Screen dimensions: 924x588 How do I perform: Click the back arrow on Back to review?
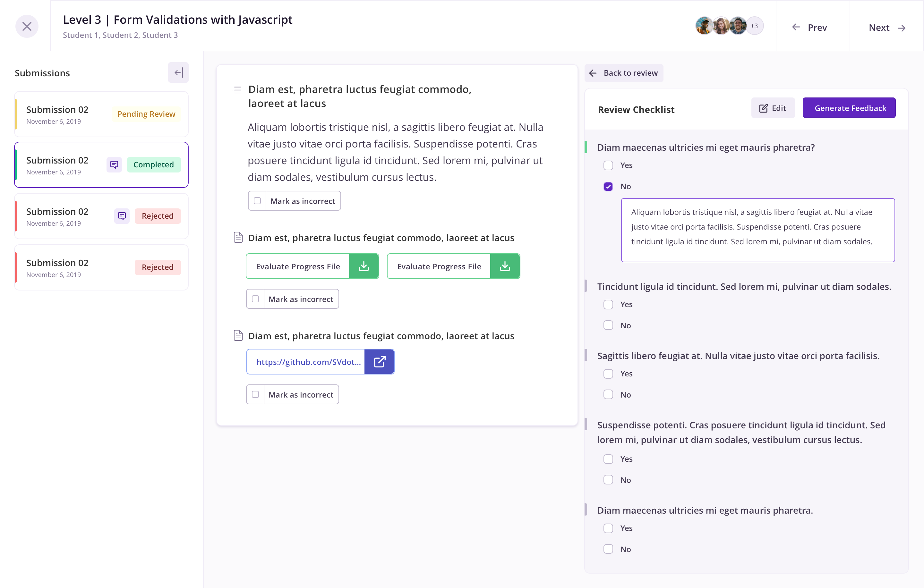pyautogui.click(x=593, y=73)
